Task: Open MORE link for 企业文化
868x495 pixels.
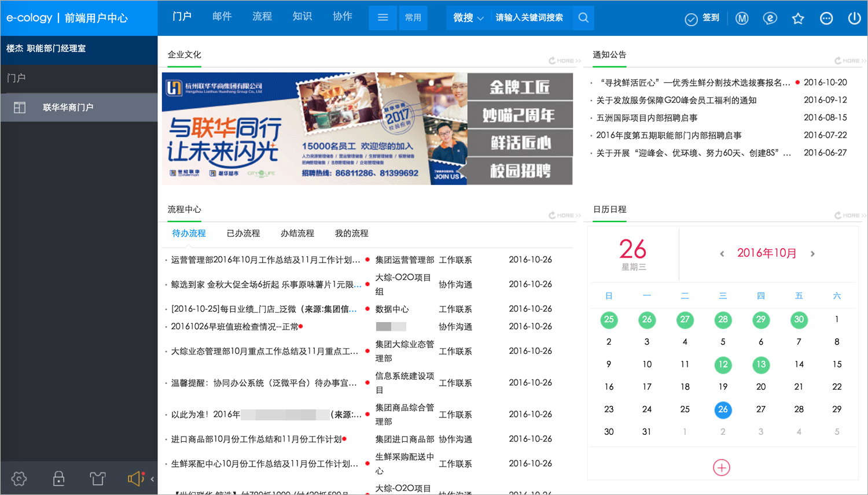Action: (x=565, y=61)
